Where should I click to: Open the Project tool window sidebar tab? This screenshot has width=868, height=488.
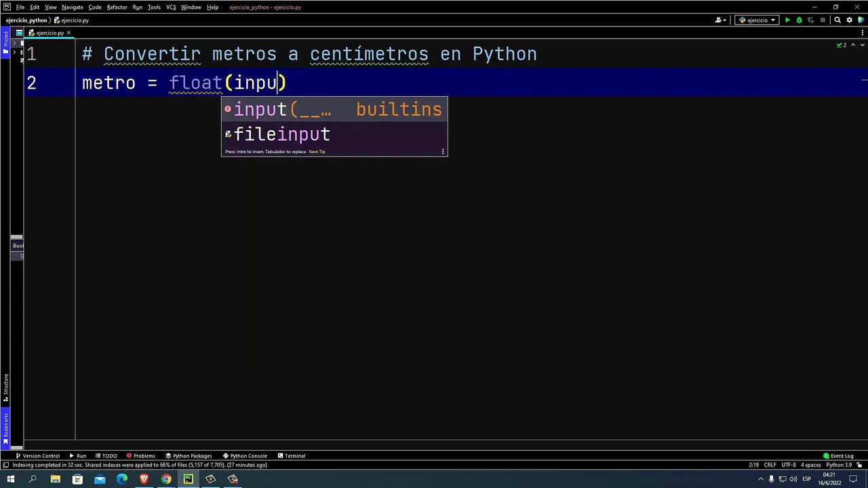point(5,43)
